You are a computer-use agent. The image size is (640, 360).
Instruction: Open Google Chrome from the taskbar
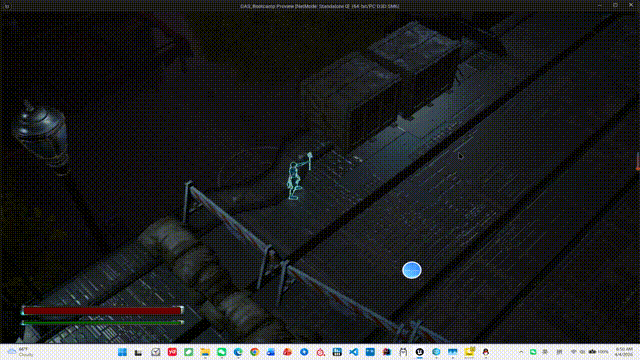255,352
